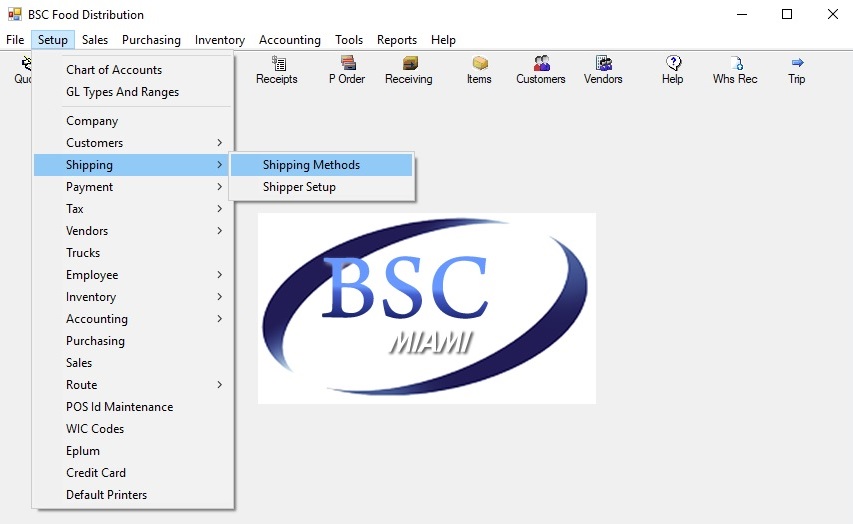Open Credit Card setup
The height and width of the screenshot is (524, 853).
click(x=133, y=473)
